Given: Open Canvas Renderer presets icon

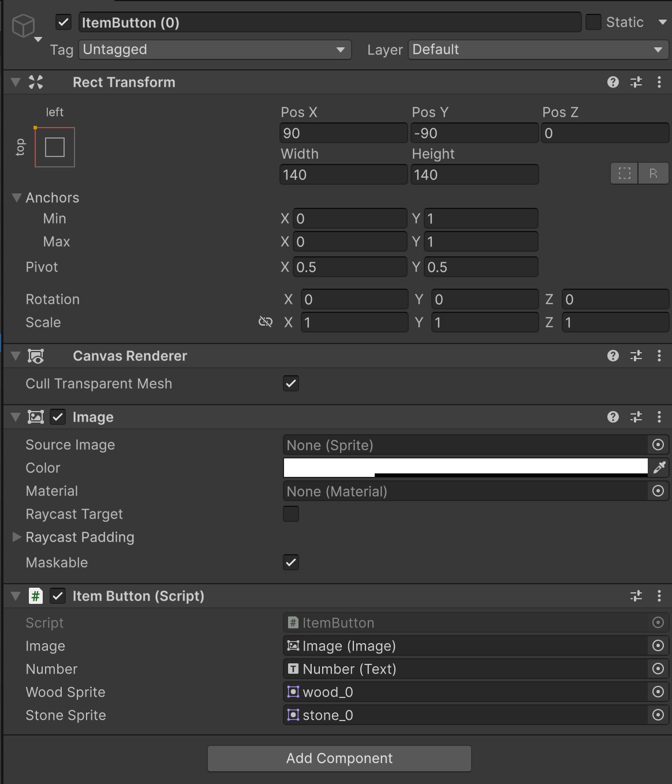Looking at the screenshot, I should click(636, 356).
